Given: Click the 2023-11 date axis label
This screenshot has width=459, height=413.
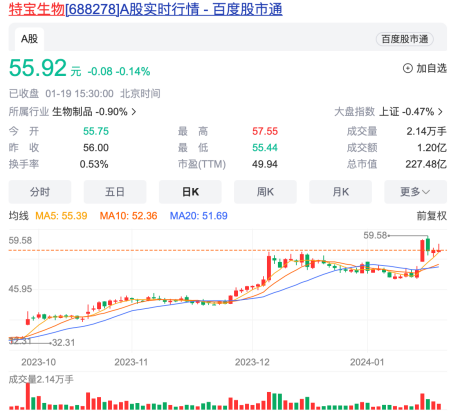Looking at the screenshot, I should pos(131,362).
